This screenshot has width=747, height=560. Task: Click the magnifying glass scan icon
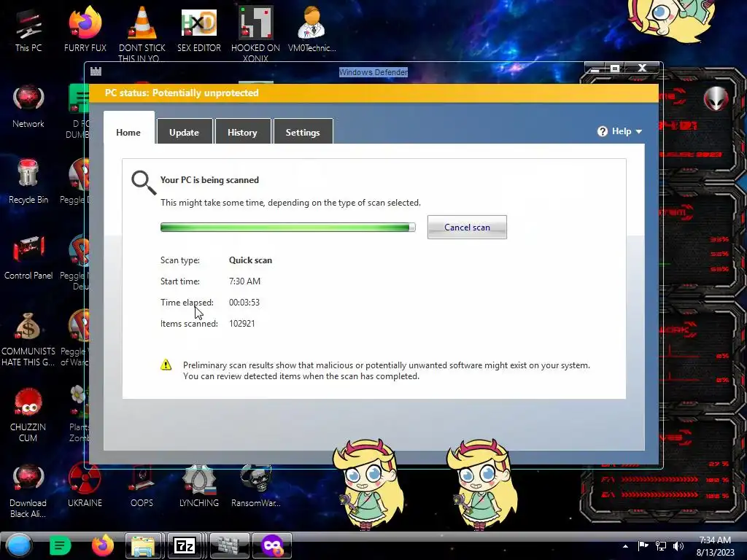pos(144,182)
